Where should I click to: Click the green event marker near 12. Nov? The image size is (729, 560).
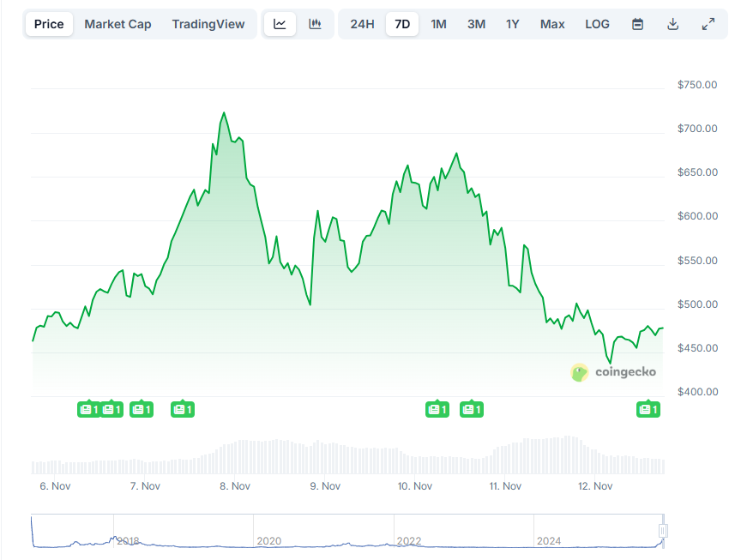tap(648, 409)
